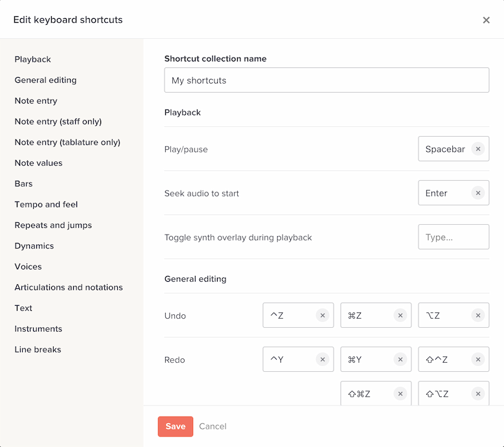Delete the ⌘Z shortcut from Undo
The image size is (504, 447).
[400, 315]
